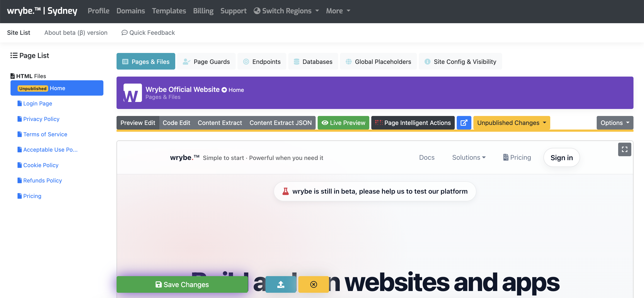Open the Page List panel icon
Viewport: 644px width, 298px height.
(14, 55)
